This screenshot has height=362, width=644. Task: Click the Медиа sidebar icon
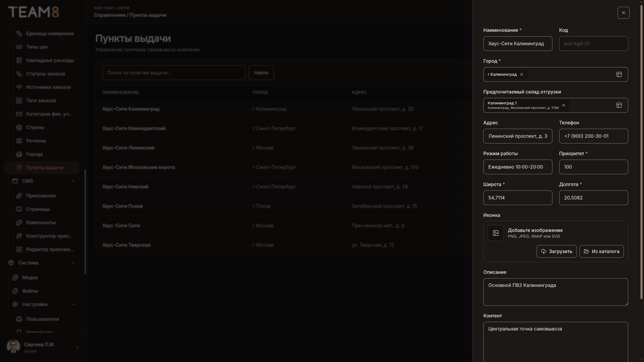15,278
